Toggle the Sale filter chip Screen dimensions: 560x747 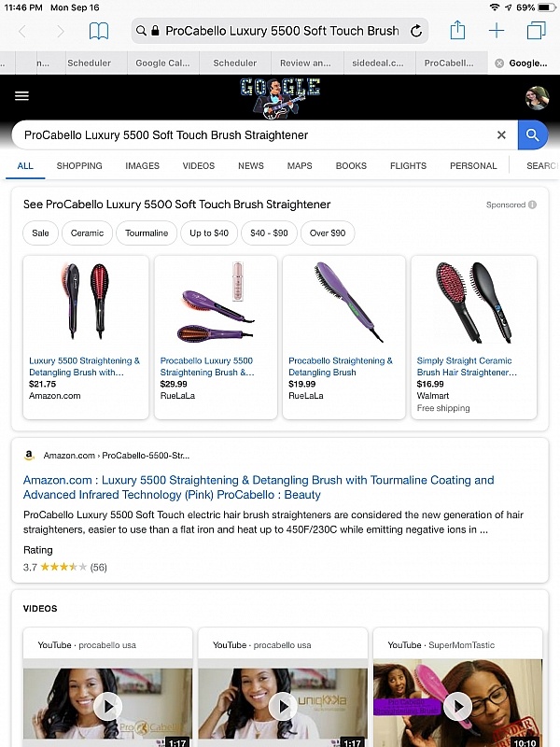pyautogui.click(x=40, y=233)
